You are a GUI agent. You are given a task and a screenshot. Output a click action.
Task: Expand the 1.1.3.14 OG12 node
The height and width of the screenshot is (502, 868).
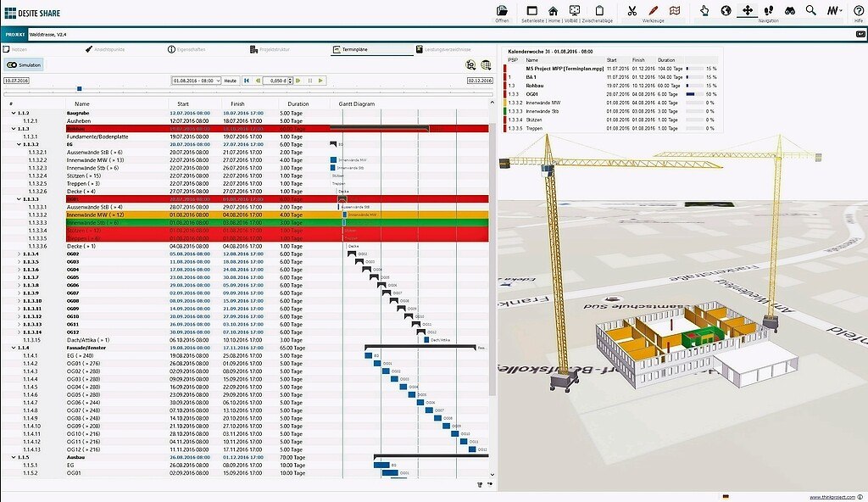[19, 332]
